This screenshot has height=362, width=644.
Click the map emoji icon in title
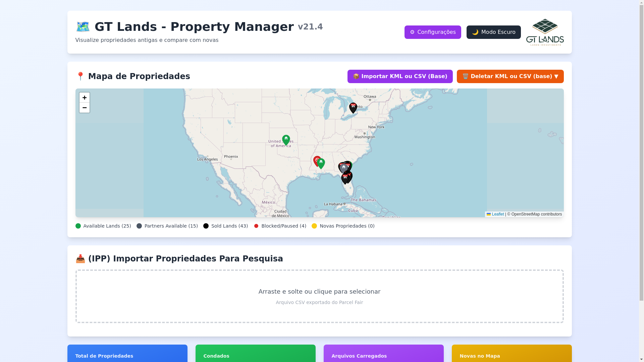[x=83, y=27]
